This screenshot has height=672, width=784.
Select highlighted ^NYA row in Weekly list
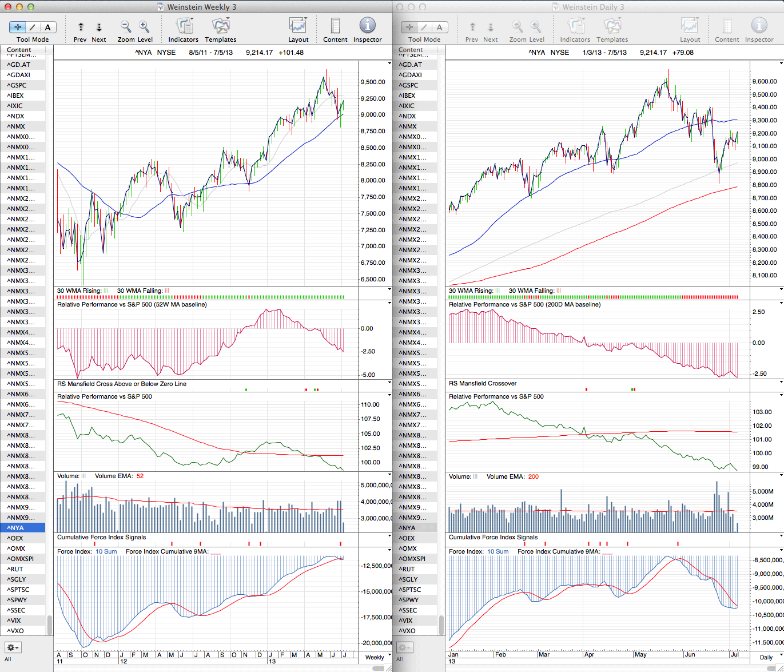point(23,528)
